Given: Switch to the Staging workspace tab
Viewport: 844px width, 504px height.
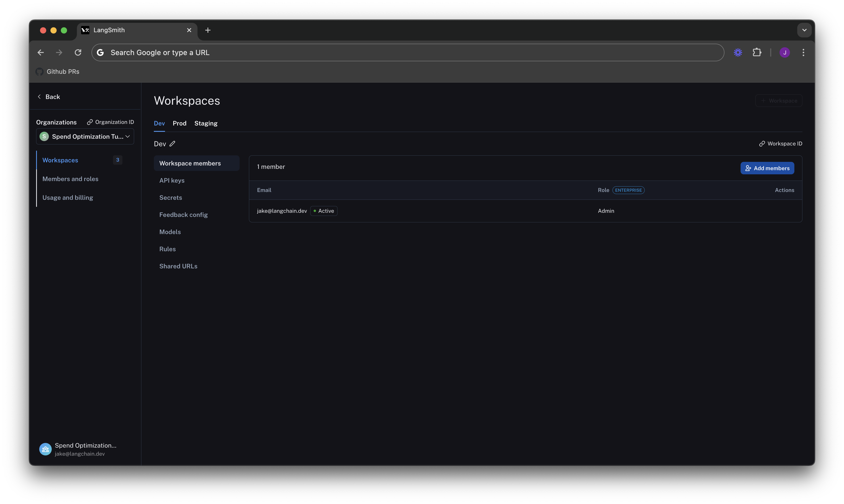Looking at the screenshot, I should point(206,123).
